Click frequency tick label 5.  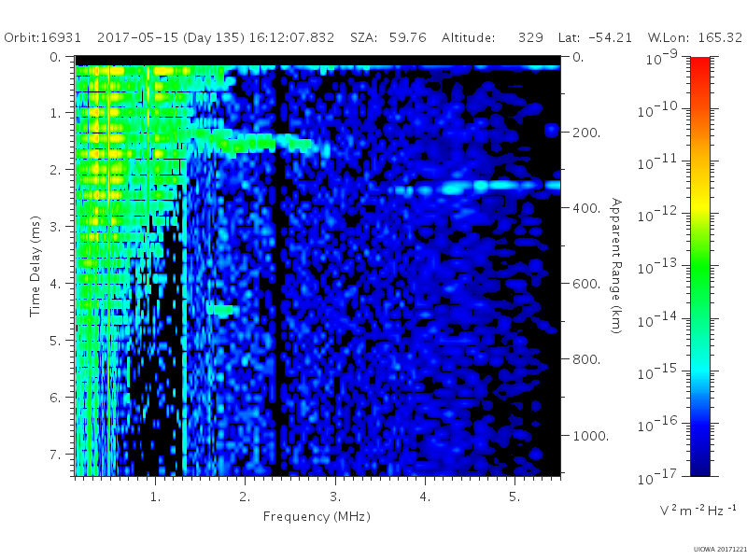click(514, 497)
